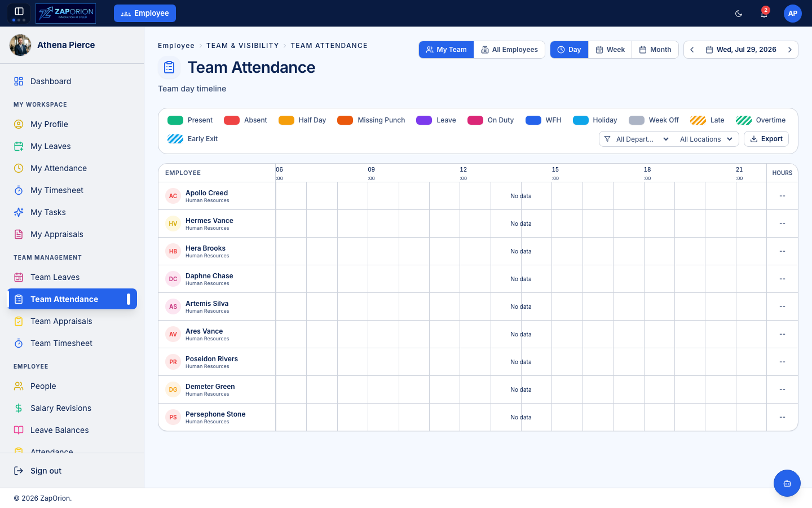Viewport: 812px width, 508px height.
Task: Click the HOURS column header
Action: [782, 173]
